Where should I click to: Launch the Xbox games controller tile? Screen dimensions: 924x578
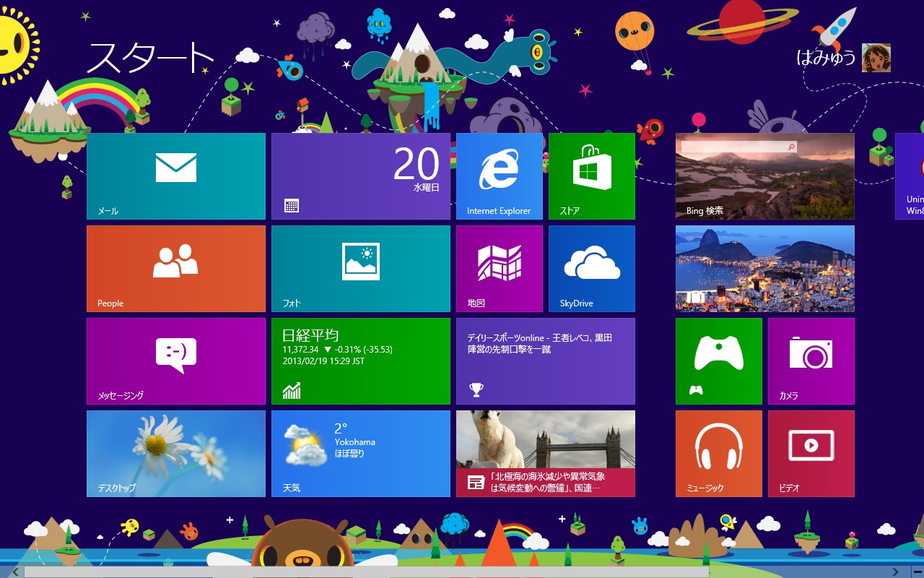coord(719,361)
